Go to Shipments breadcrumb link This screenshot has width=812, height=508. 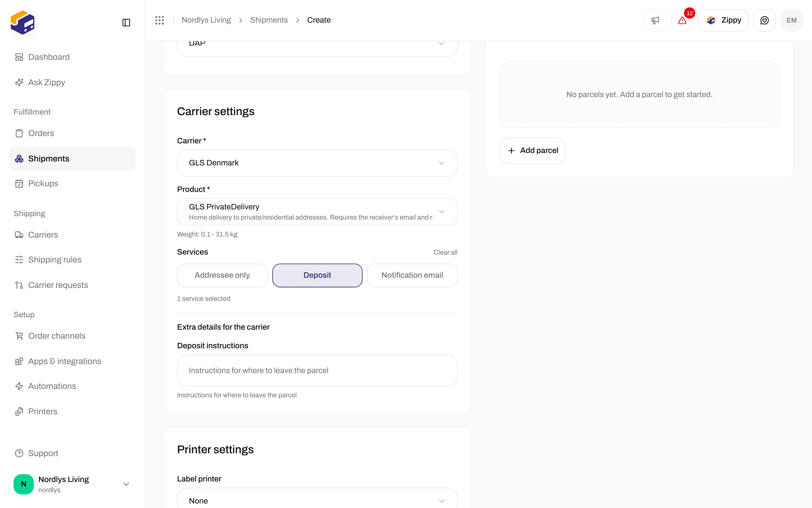point(269,20)
